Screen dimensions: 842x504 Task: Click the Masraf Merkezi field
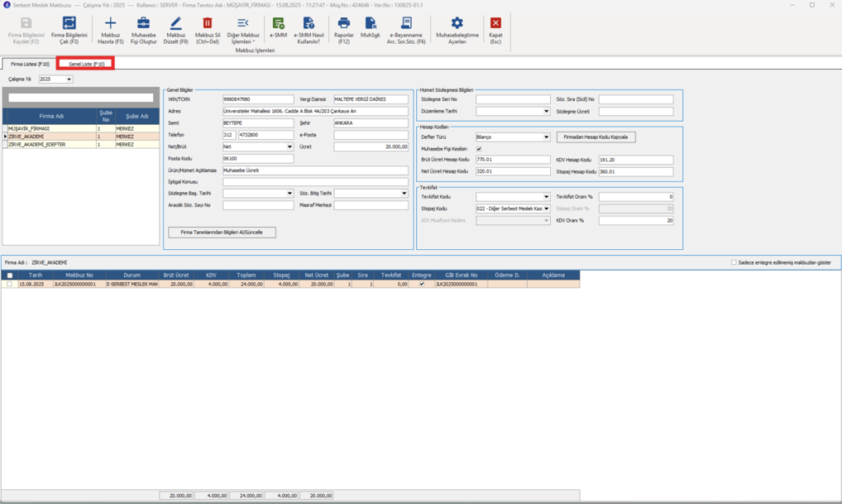(371, 205)
